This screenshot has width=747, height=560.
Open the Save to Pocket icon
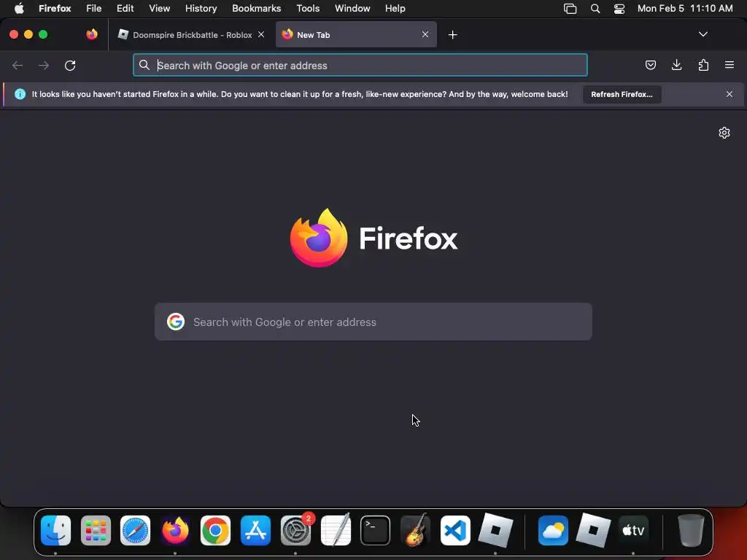[x=650, y=65]
